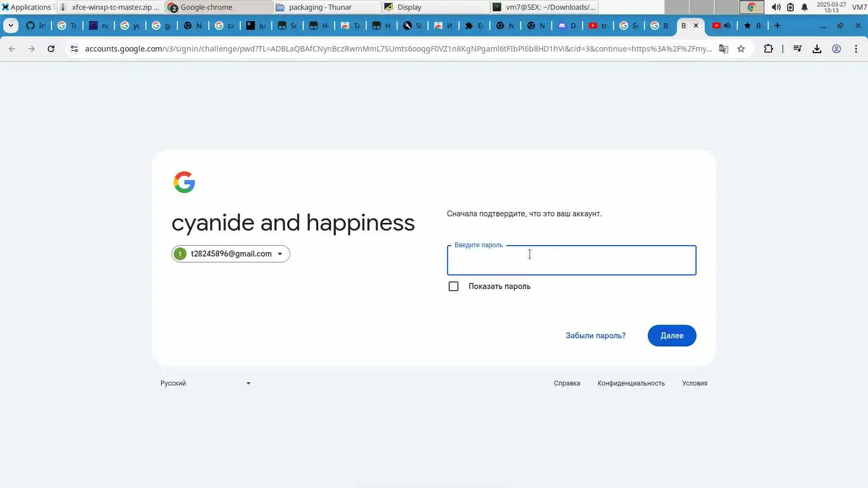Click the text Сначала подтвердите, что это ваш аккаунт.

pos(524,214)
